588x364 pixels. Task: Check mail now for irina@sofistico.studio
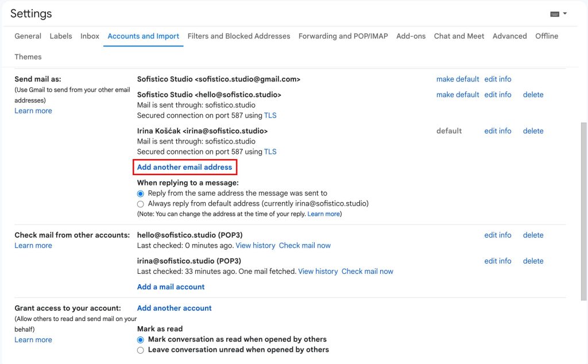pyautogui.click(x=367, y=272)
